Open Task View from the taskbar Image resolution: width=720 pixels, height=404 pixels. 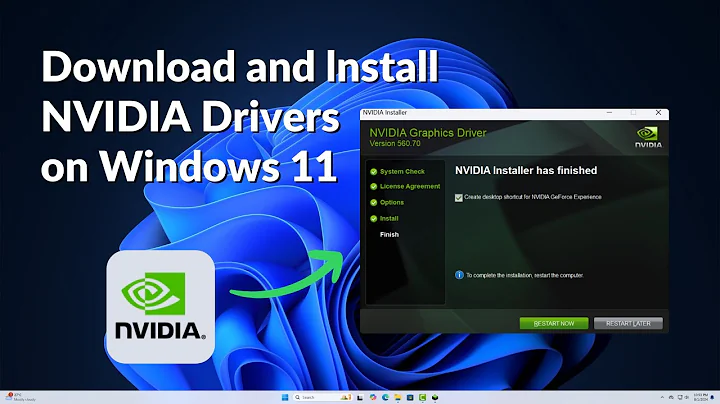(x=360, y=398)
